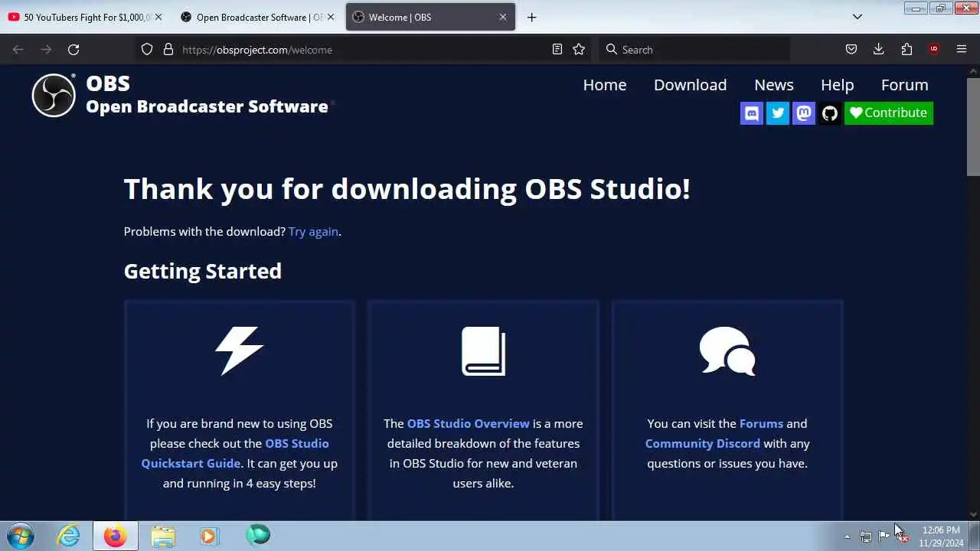This screenshot has height=551, width=980.
Task: Click Firefox icon in taskbar
Action: pos(116,536)
